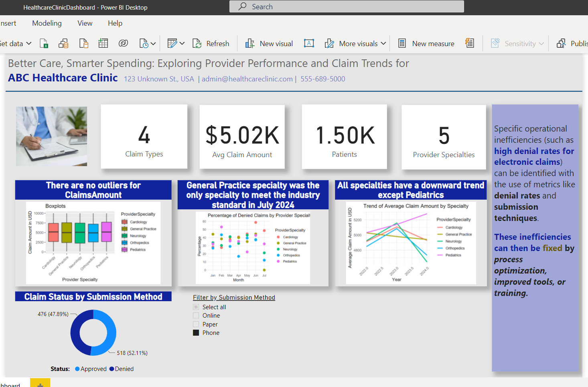The height and width of the screenshot is (387, 588).
Task: Click the Denied legend color dot
Action: (112, 369)
